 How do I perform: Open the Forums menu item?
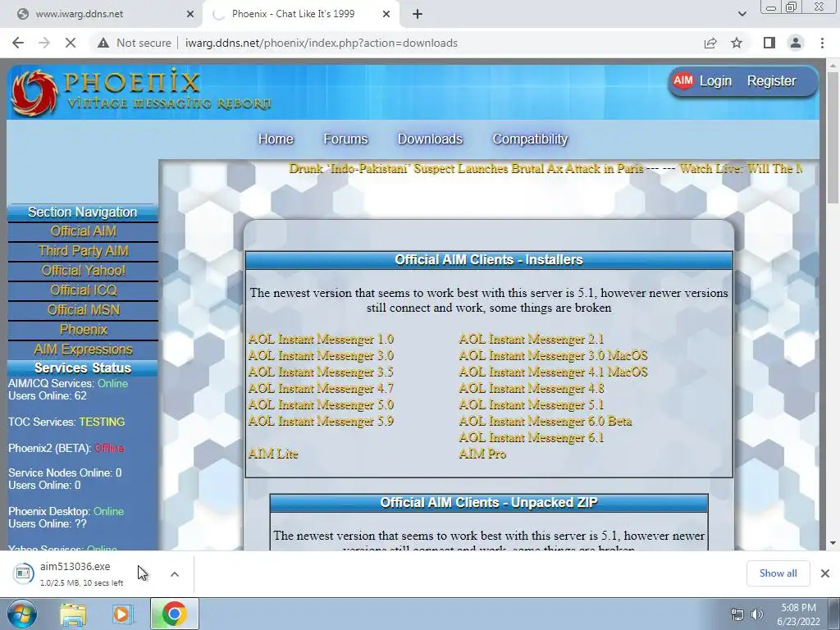[345, 139]
